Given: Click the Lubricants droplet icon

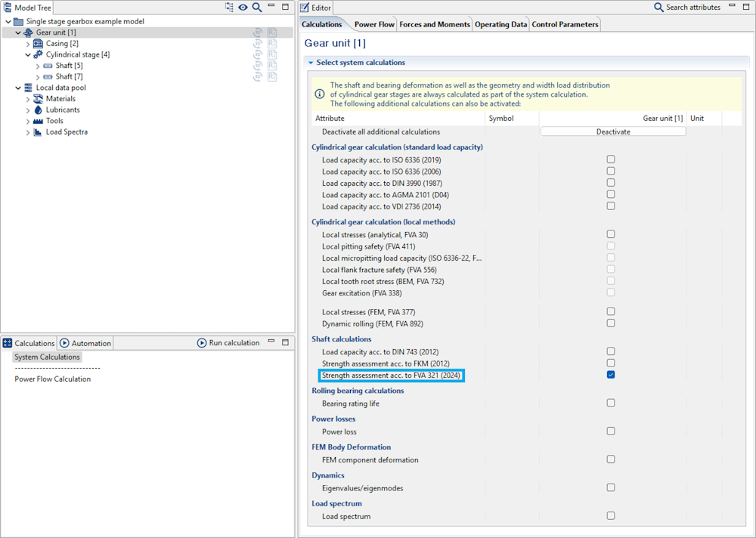Looking at the screenshot, I should pyautogui.click(x=38, y=110).
